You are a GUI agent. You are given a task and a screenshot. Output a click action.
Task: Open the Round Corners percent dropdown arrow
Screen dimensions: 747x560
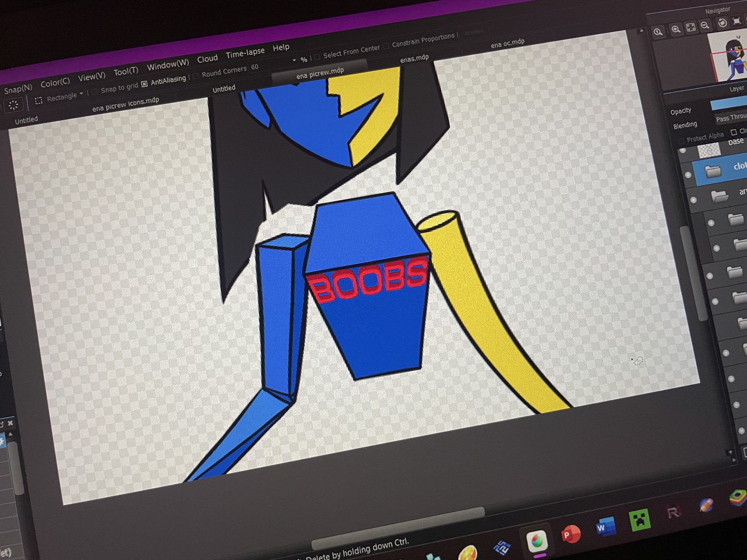coord(294,60)
